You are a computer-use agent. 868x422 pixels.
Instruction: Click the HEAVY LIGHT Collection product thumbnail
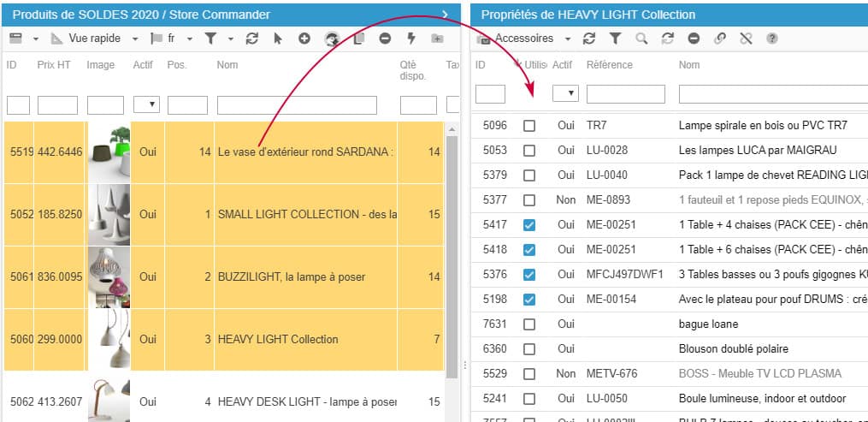pos(108,339)
